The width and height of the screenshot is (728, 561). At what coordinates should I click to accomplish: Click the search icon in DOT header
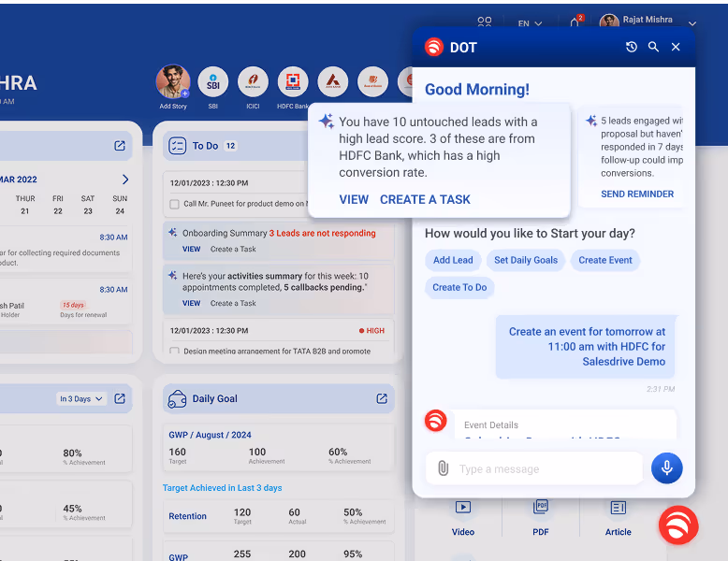pyautogui.click(x=653, y=47)
